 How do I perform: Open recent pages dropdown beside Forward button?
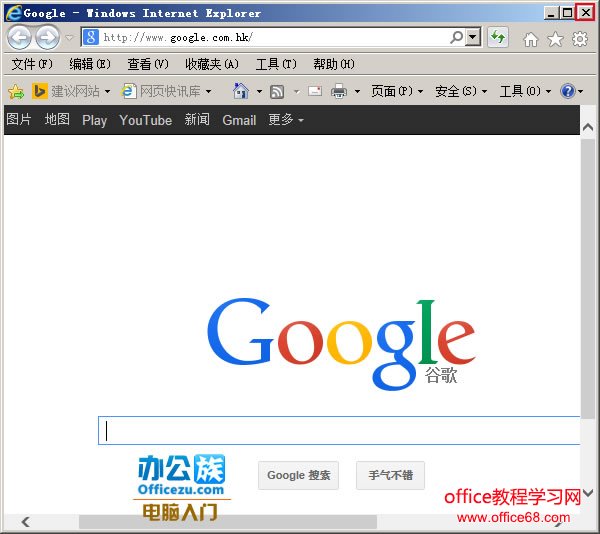point(69,37)
